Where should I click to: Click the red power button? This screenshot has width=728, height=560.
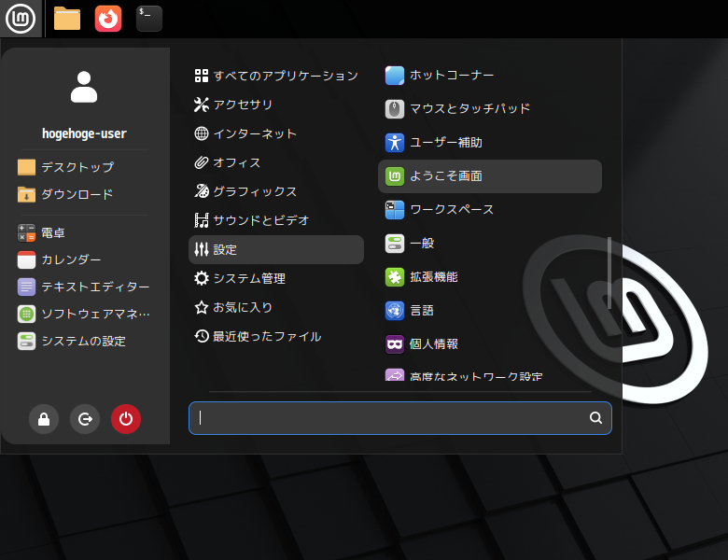tap(126, 419)
